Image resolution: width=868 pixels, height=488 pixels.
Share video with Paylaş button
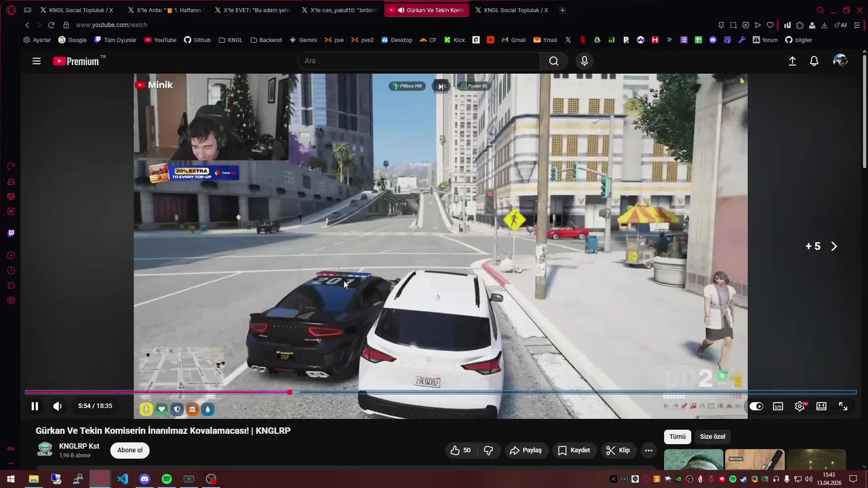(526, 450)
